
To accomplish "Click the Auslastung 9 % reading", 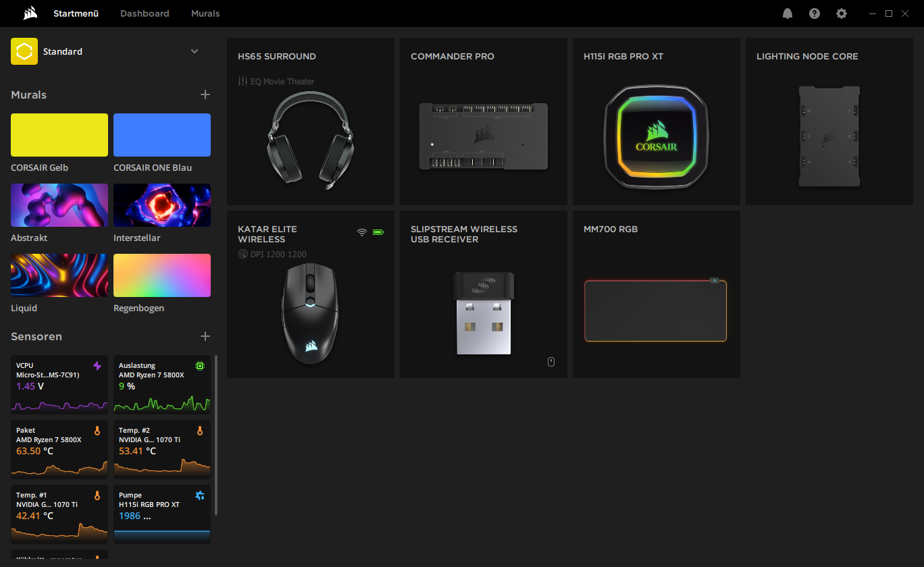I will click(127, 386).
